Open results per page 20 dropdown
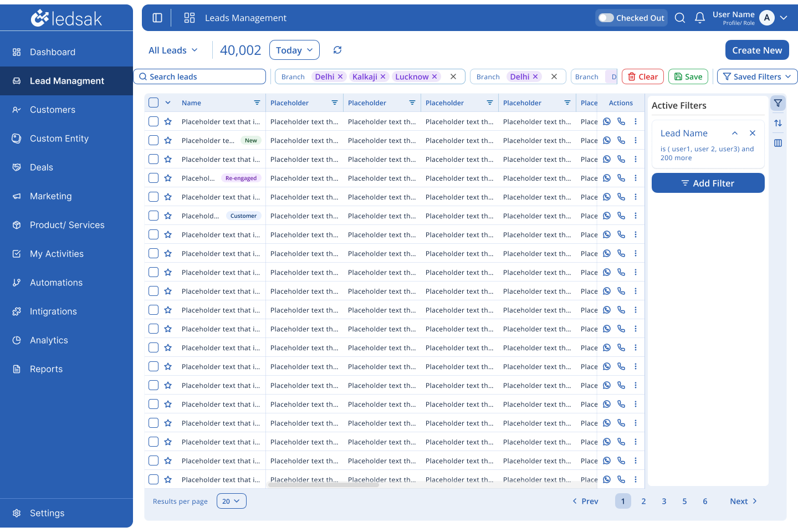The height and width of the screenshot is (532, 798). [x=232, y=501]
